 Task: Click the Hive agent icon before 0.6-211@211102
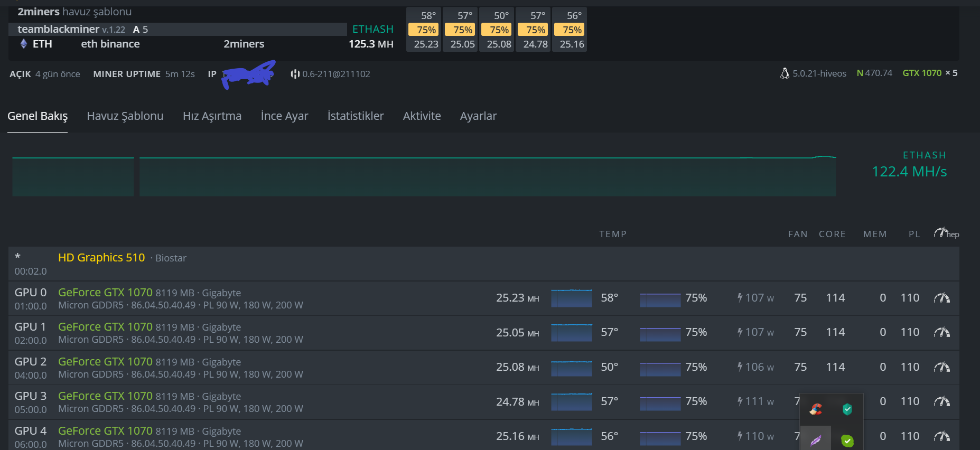pos(295,74)
